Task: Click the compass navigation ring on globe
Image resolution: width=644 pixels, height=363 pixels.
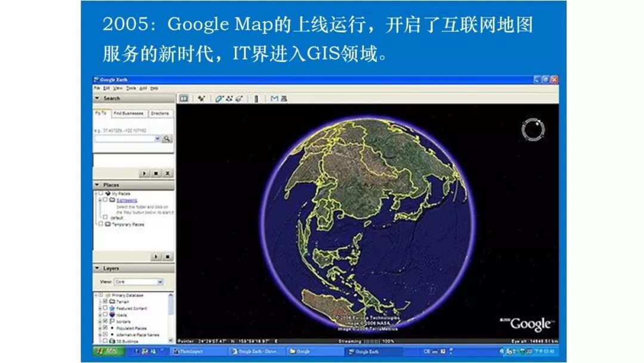Action: [x=533, y=130]
